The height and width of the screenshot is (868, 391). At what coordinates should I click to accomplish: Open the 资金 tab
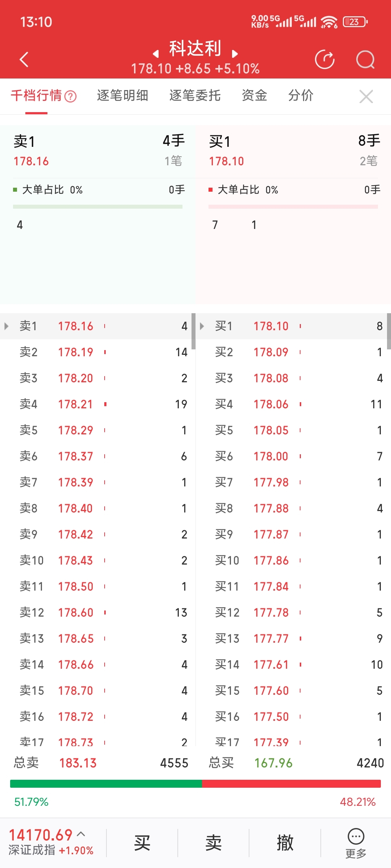pyautogui.click(x=254, y=95)
